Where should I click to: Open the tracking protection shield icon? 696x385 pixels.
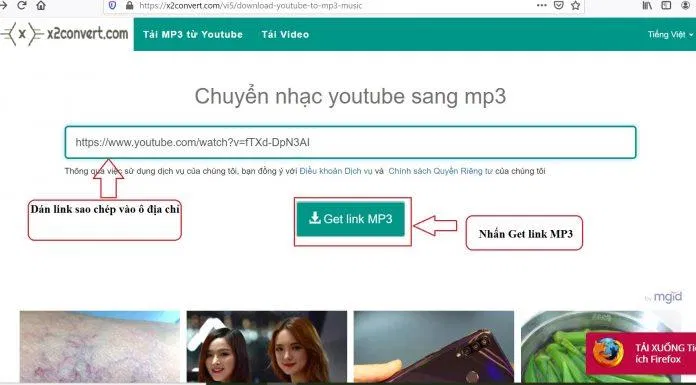113,5
